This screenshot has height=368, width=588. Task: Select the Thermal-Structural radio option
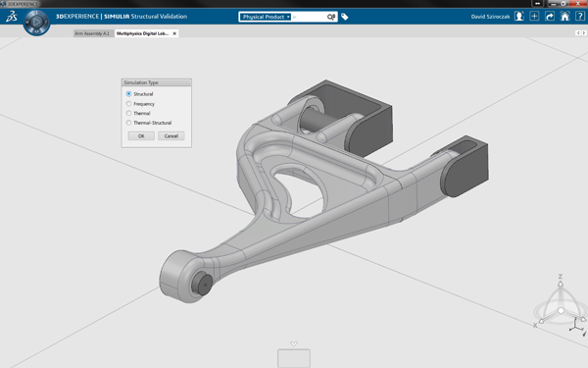tap(128, 123)
